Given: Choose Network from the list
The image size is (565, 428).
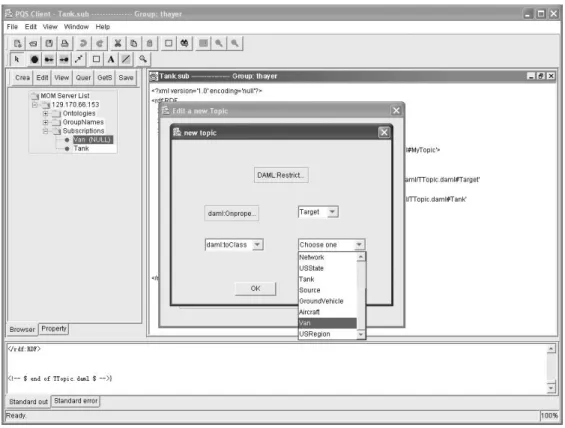Looking at the screenshot, I should [328, 257].
